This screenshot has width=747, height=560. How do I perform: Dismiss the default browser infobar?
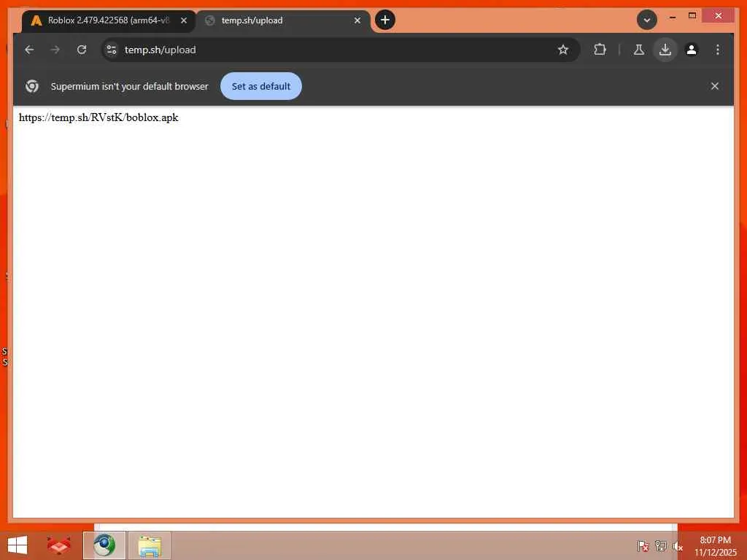715,86
